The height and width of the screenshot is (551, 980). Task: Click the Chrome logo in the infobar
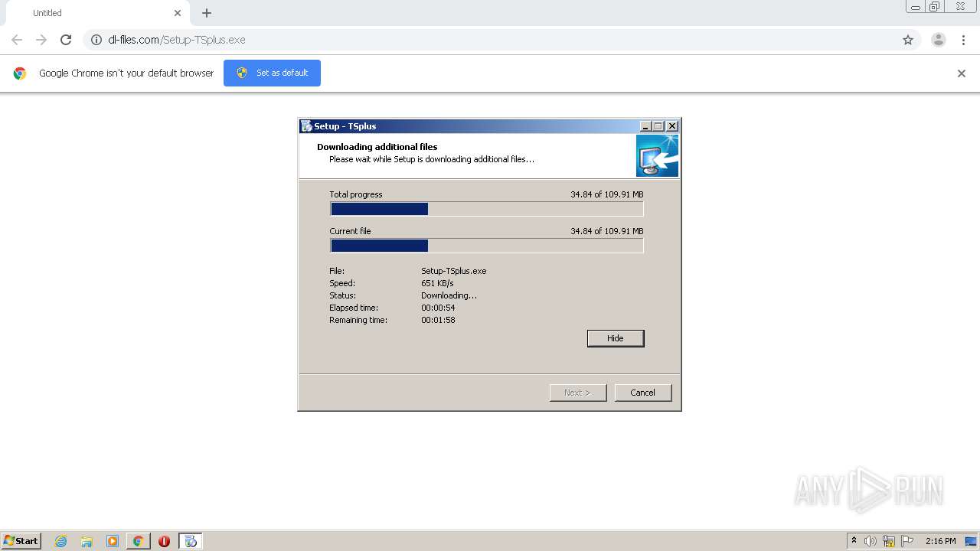click(x=20, y=73)
